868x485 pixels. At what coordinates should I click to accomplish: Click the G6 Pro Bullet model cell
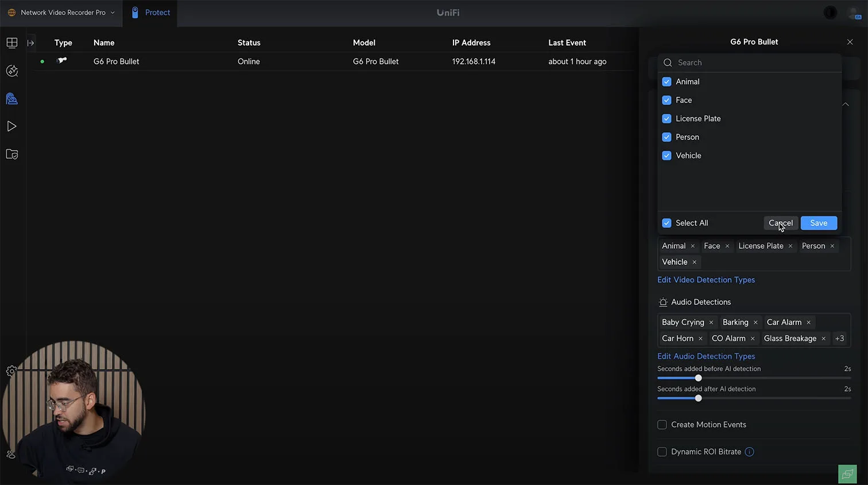[x=376, y=61]
